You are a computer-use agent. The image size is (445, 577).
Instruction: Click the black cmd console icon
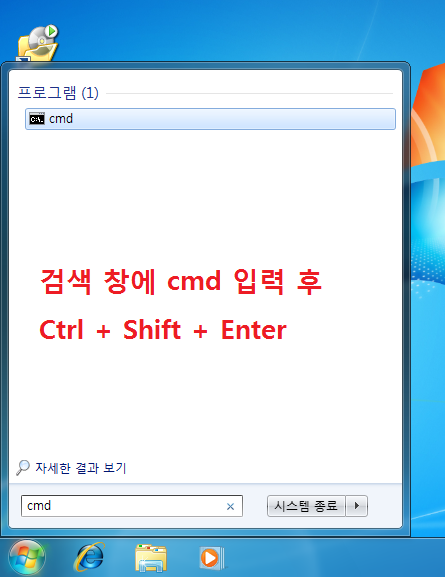[x=37, y=119]
